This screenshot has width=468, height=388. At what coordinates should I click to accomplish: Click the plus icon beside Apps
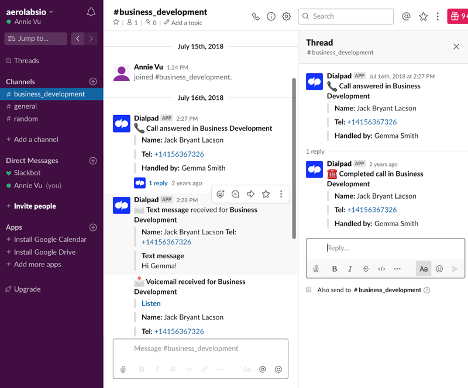93,227
